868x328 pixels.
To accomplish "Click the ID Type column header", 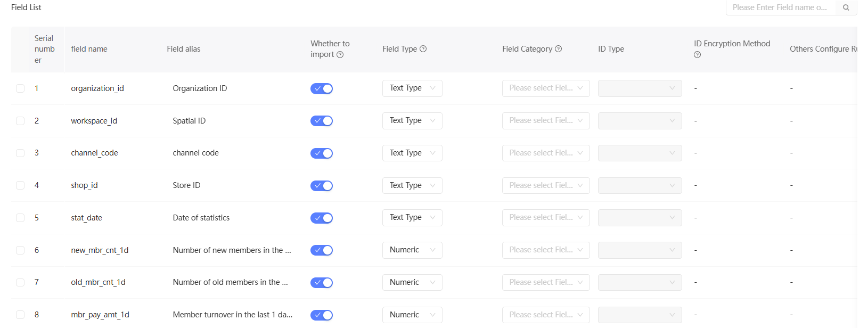I will 611,49.
